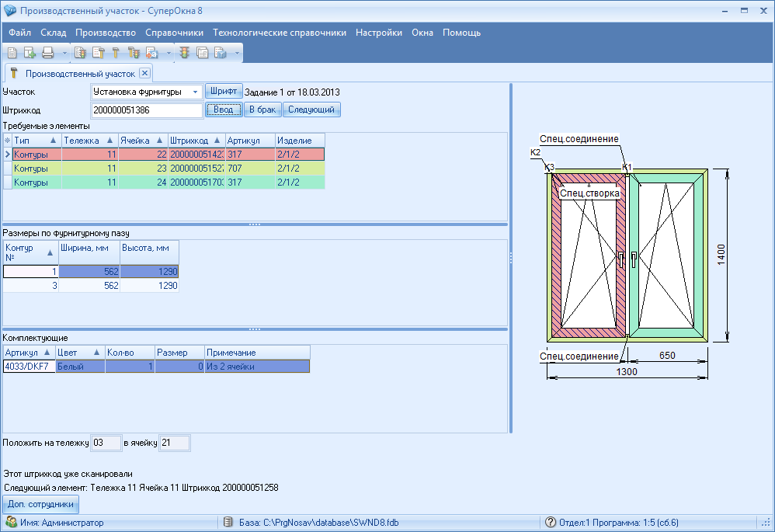775x532 pixels.
Task: Click the Кол-во column header
Action: coord(130,353)
